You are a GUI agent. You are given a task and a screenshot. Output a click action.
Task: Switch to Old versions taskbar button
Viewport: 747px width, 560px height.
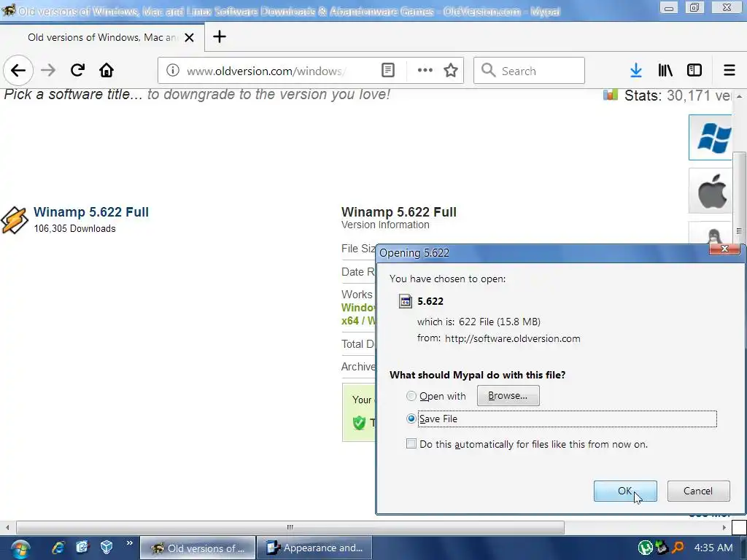pyautogui.click(x=198, y=548)
